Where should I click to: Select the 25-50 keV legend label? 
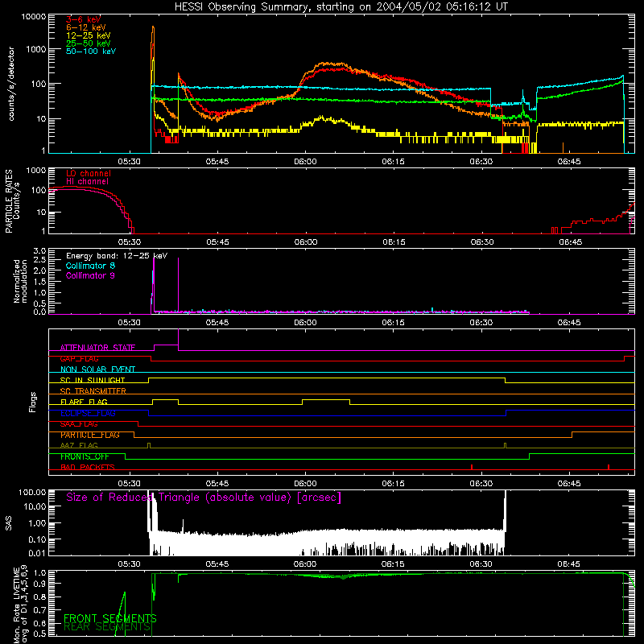point(89,43)
